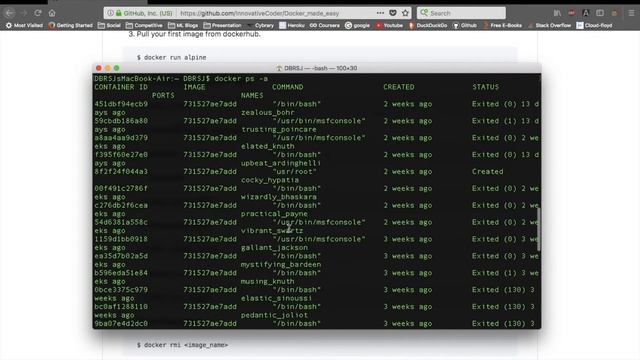Image resolution: width=640 pixels, height=360 pixels.
Task: Open the Most Visited bookmark
Action: pyautogui.click(x=24, y=25)
